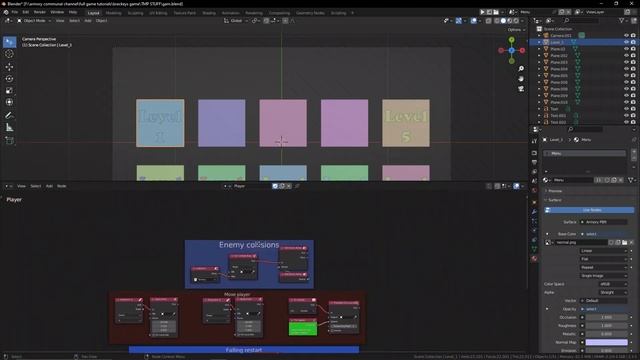Select the Add Cube tool
This screenshot has width=640, height=360.
9,141
